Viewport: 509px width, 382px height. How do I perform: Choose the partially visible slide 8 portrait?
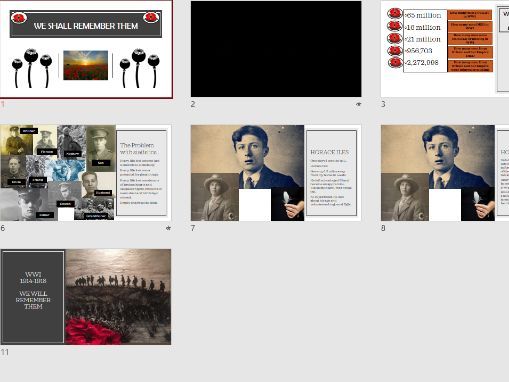[438, 173]
